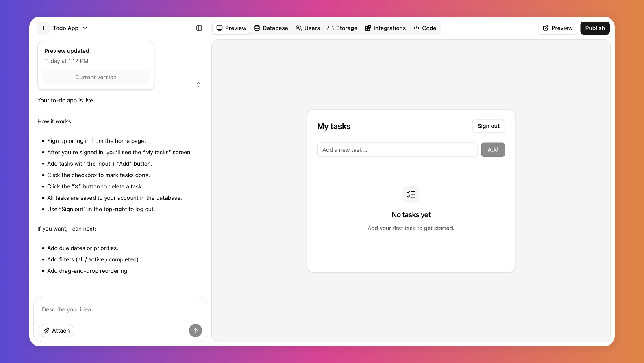
Task: Click the checklist icon above No tasks yet
Action: (411, 194)
